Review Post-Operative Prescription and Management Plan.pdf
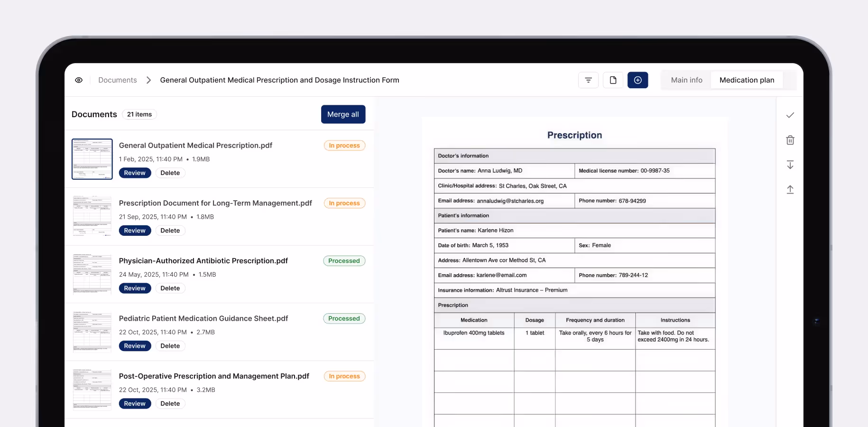 (x=135, y=403)
